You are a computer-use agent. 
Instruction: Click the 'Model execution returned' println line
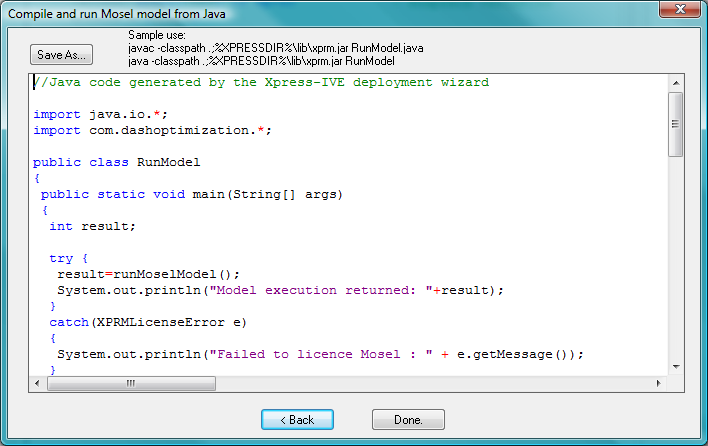pyautogui.click(x=280, y=290)
